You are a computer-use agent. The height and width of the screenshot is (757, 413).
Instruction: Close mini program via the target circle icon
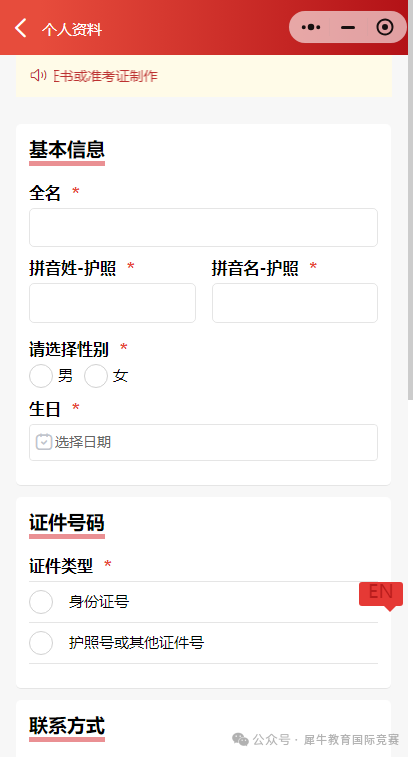coord(385,28)
